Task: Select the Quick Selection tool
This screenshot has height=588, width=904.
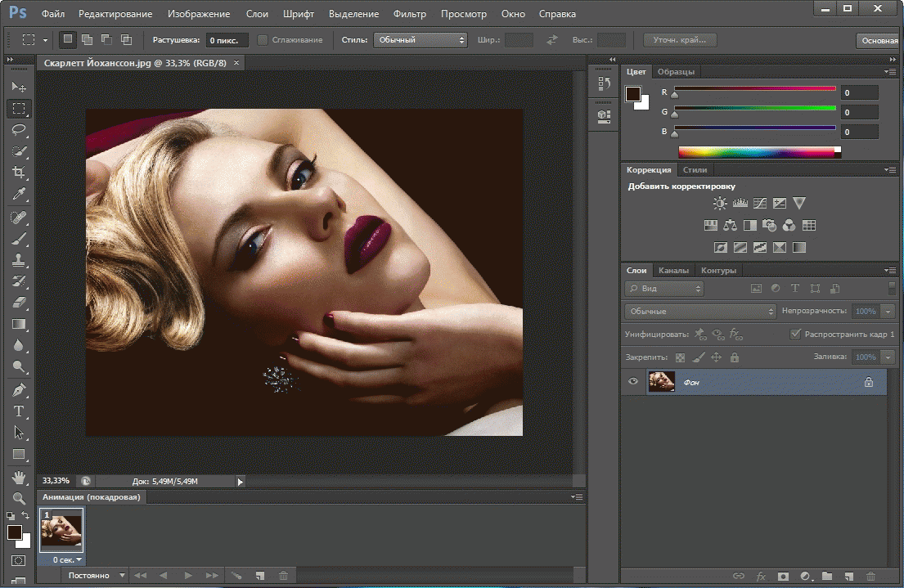Action: coord(19,151)
